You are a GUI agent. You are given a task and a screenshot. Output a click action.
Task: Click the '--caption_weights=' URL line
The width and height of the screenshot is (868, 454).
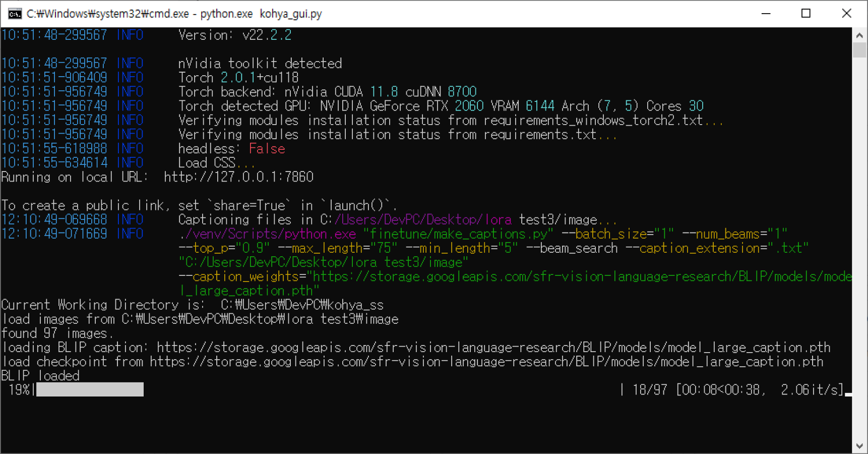[515, 276]
